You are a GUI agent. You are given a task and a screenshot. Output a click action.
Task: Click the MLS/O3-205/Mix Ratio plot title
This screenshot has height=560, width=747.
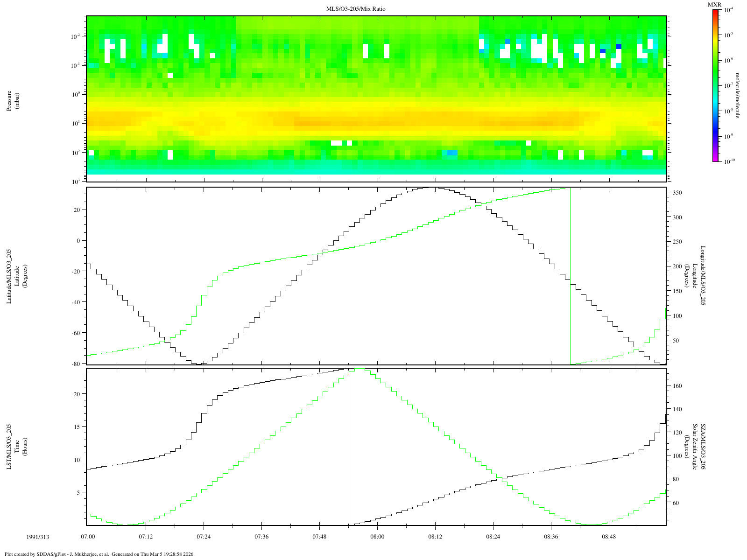click(x=356, y=9)
